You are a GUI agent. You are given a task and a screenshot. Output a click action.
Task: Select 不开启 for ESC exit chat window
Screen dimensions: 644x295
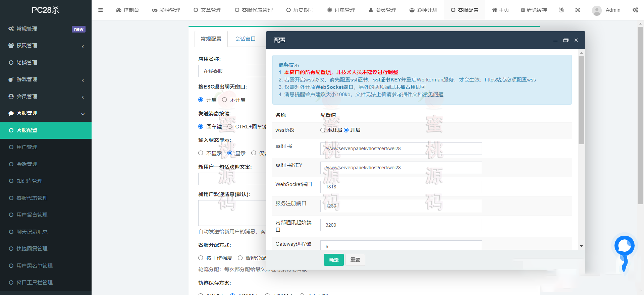[x=224, y=100]
